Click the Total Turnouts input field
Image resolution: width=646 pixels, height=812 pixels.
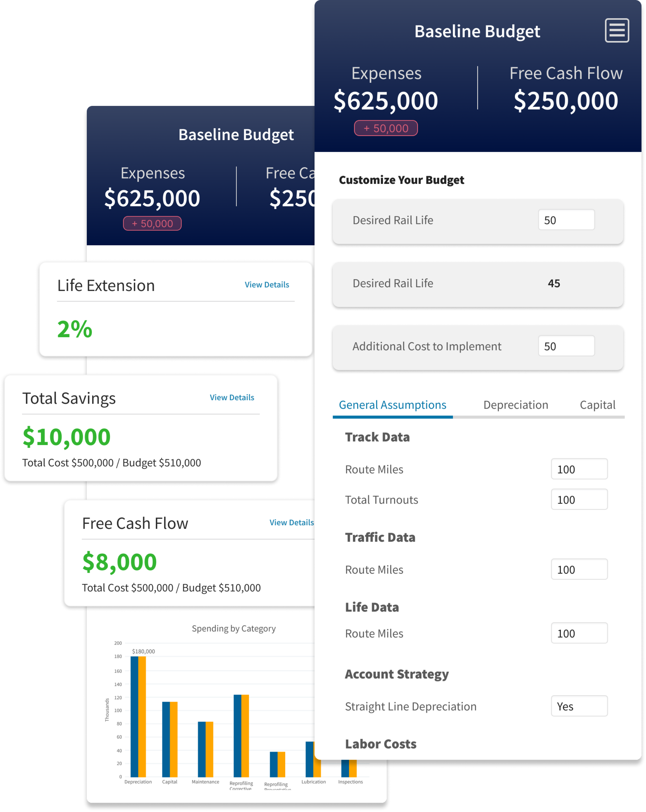click(x=579, y=500)
